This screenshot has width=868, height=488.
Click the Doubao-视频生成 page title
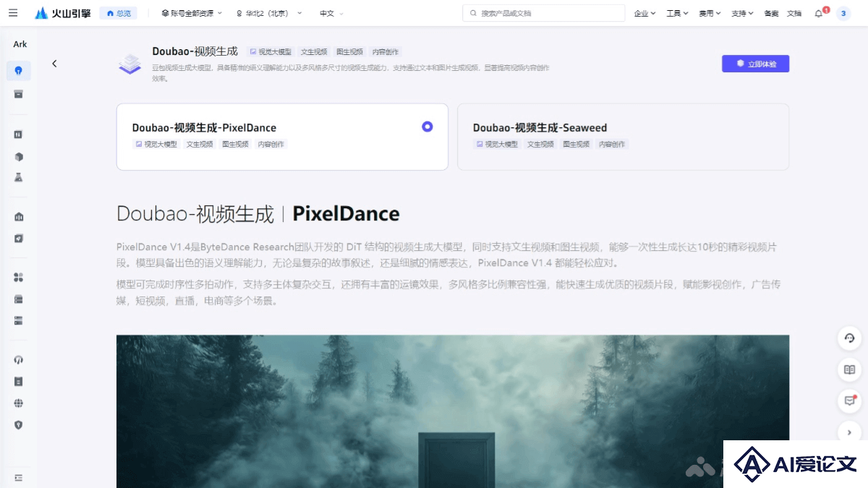click(195, 51)
